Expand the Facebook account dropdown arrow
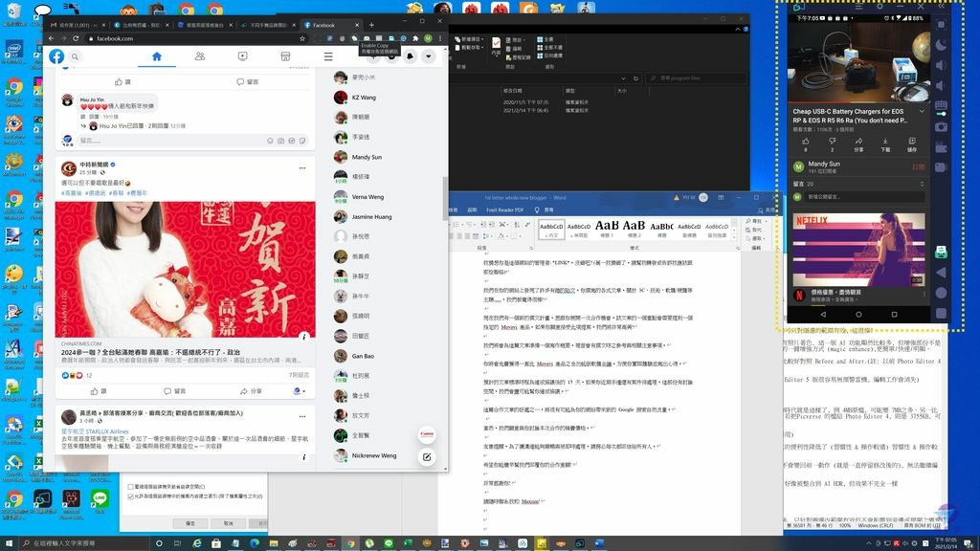The width and height of the screenshot is (980, 551). point(428,56)
